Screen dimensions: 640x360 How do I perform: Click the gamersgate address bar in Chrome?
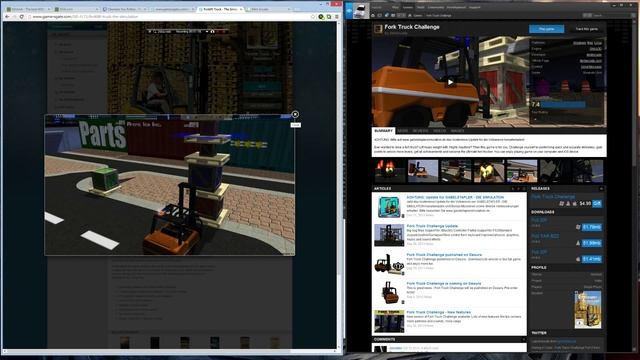169,17
